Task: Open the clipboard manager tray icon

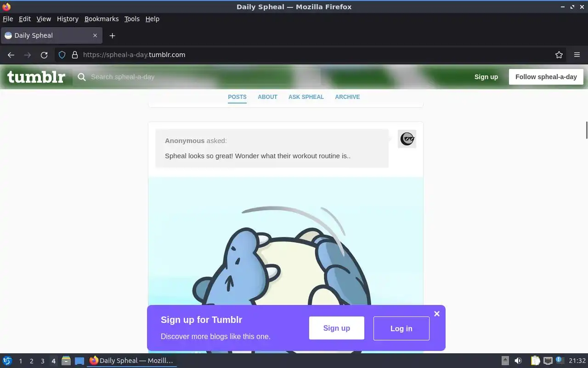Action: [535, 361]
